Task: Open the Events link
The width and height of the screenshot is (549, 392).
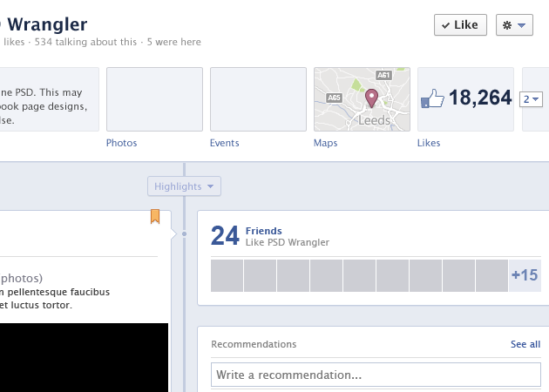Action: [x=225, y=143]
